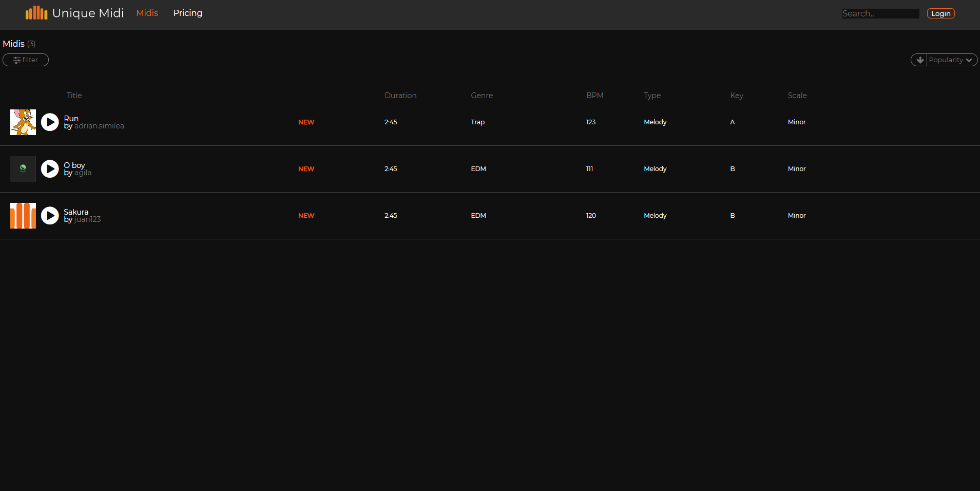Viewport: 980px width, 491px height.
Task: Play the O boy midi track
Action: [x=50, y=169]
